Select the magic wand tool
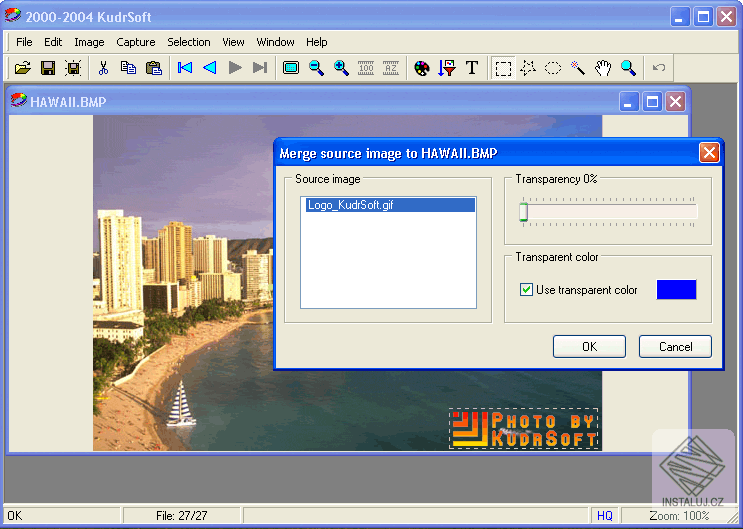Image resolution: width=743 pixels, height=529 pixels. point(578,68)
